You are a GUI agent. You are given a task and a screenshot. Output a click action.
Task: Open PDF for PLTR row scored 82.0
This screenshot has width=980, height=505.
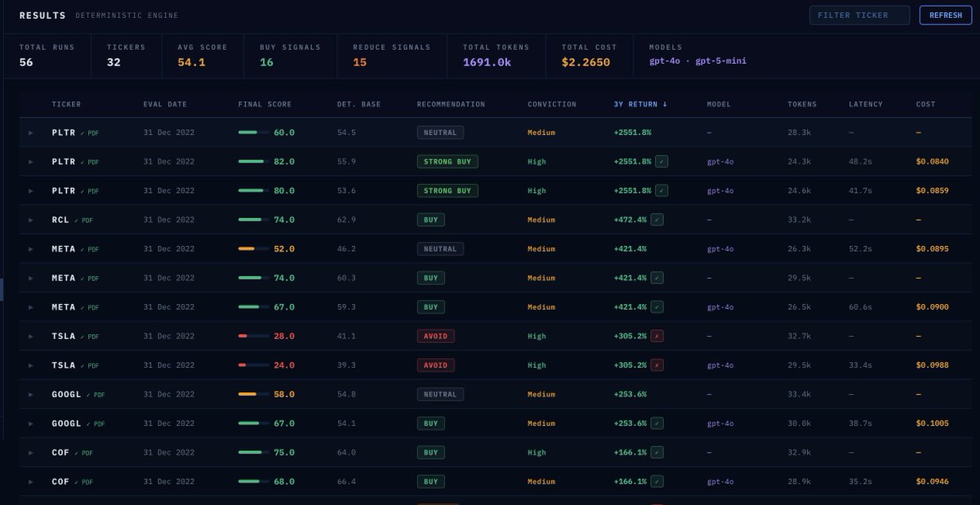[x=89, y=162]
